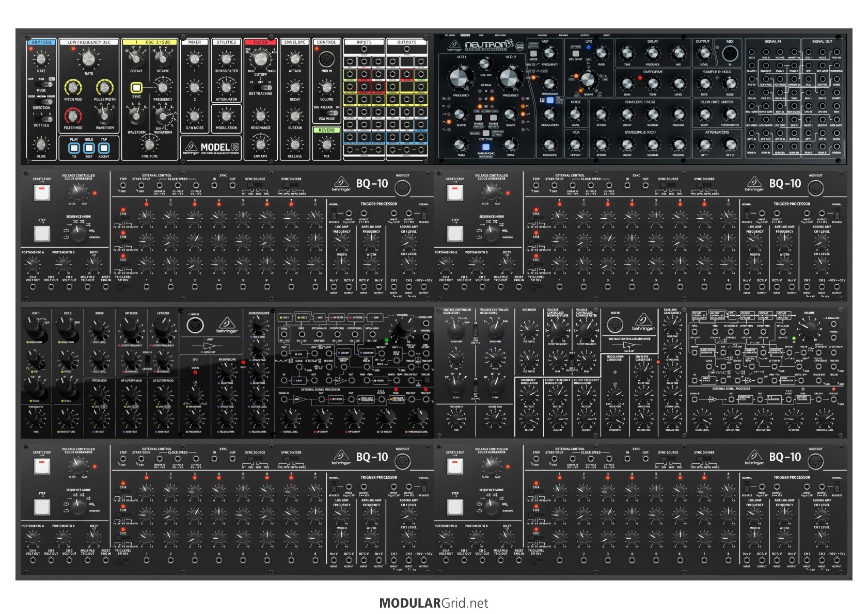The image size is (868, 614).
Task: Click the red Overdrive LED on Neutron
Action: pyautogui.click(x=640, y=78)
